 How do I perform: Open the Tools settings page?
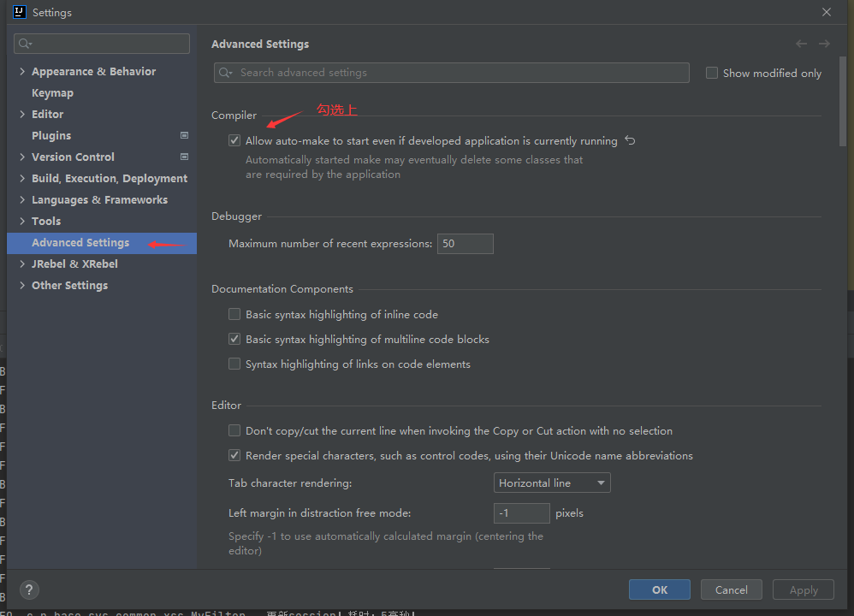[x=46, y=221]
